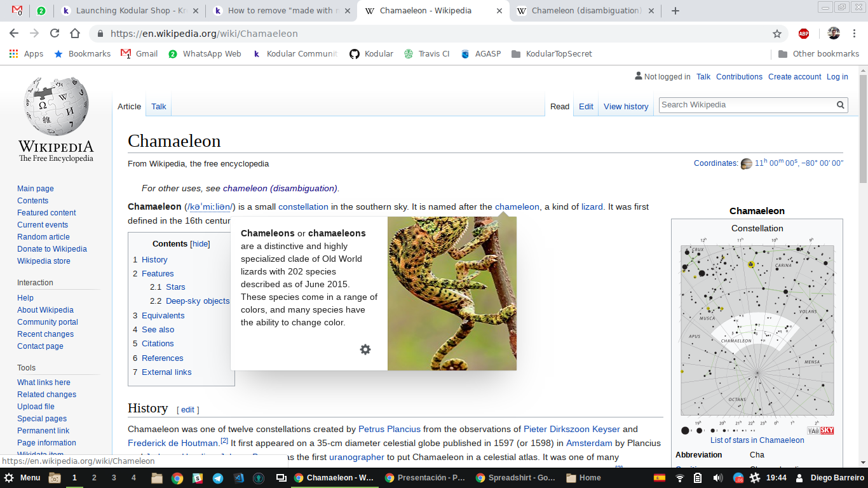Click the address bar URL
This screenshot has width=868, height=488.
[x=204, y=34]
